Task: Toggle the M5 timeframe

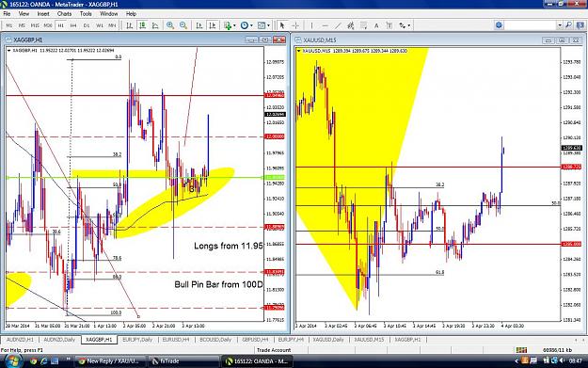Action: 22,25
